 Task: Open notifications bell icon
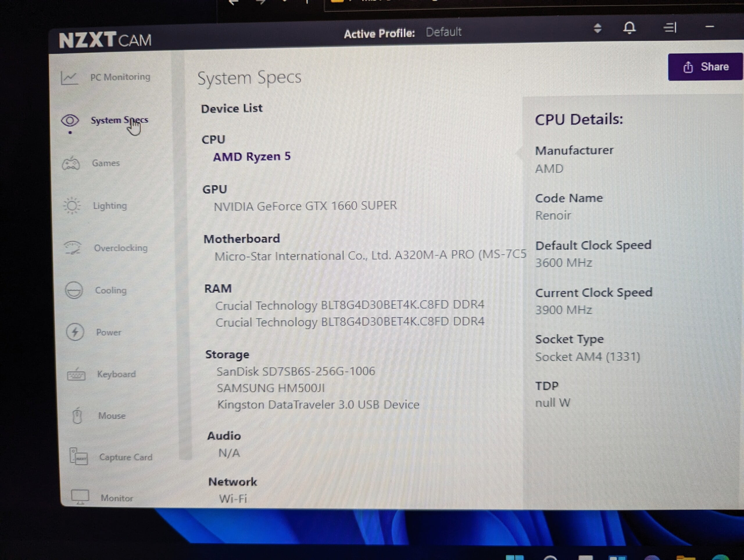(x=629, y=28)
